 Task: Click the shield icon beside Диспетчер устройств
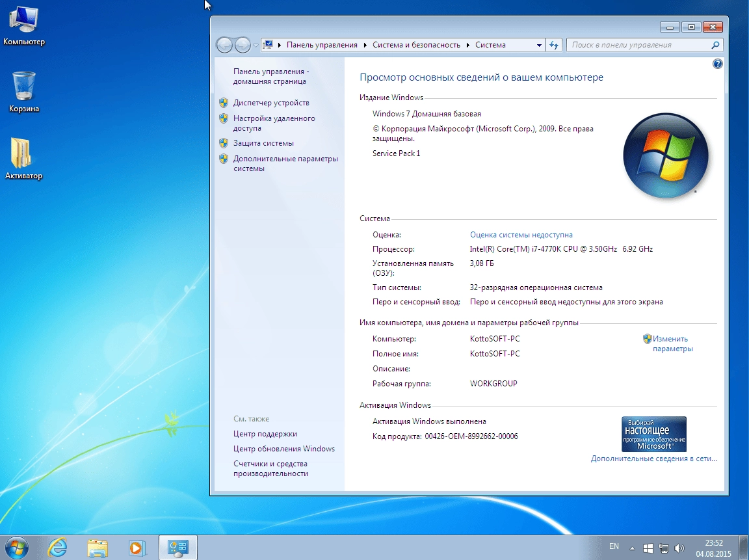pyautogui.click(x=224, y=103)
